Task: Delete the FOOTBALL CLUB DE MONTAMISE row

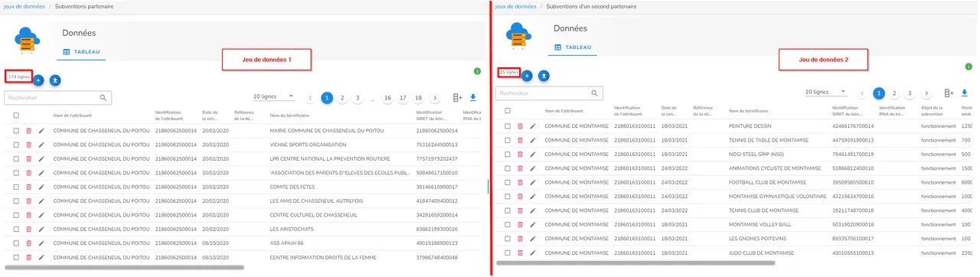Action: [x=520, y=182]
